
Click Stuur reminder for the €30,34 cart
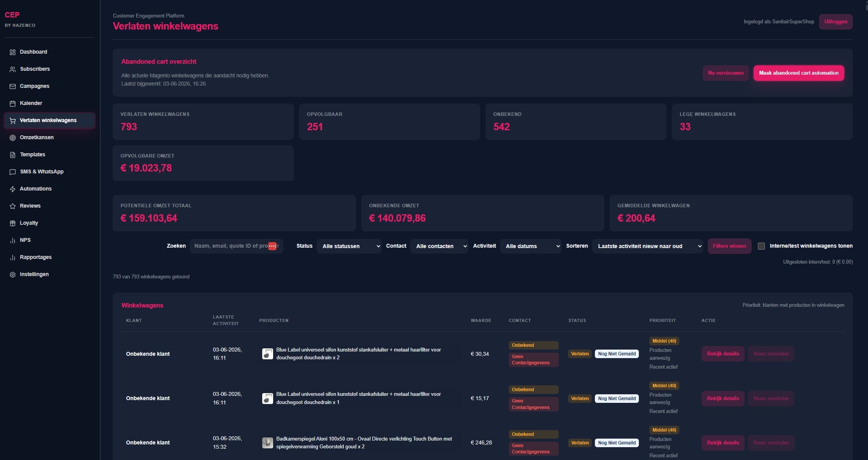[771, 354]
